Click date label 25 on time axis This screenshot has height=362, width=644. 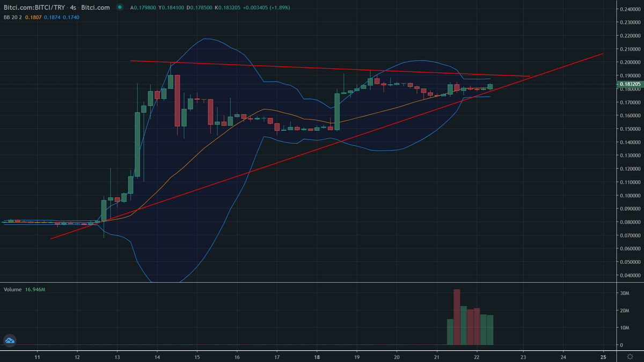click(603, 357)
